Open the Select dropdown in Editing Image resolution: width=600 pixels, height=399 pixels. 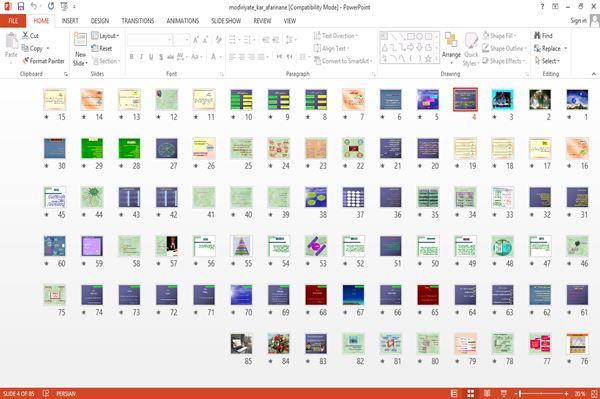547,61
